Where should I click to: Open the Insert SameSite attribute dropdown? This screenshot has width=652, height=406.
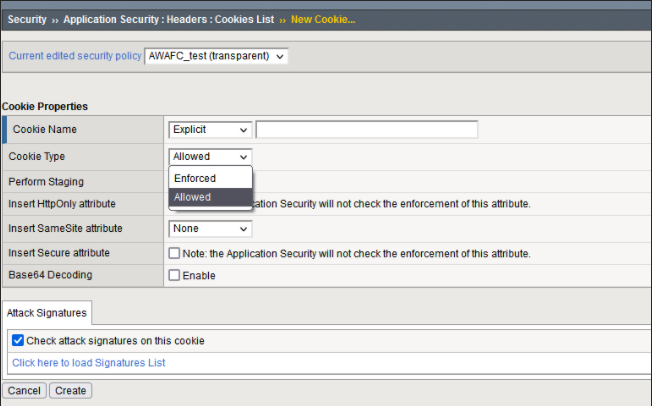click(x=210, y=229)
